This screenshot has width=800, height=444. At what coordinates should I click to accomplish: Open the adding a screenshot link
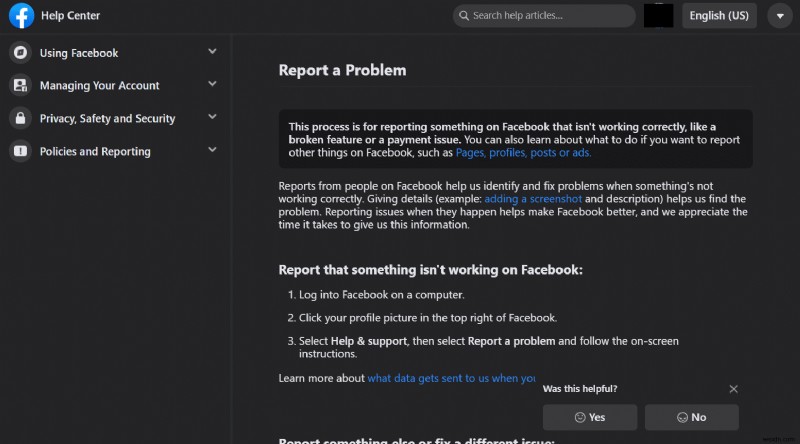pos(533,199)
